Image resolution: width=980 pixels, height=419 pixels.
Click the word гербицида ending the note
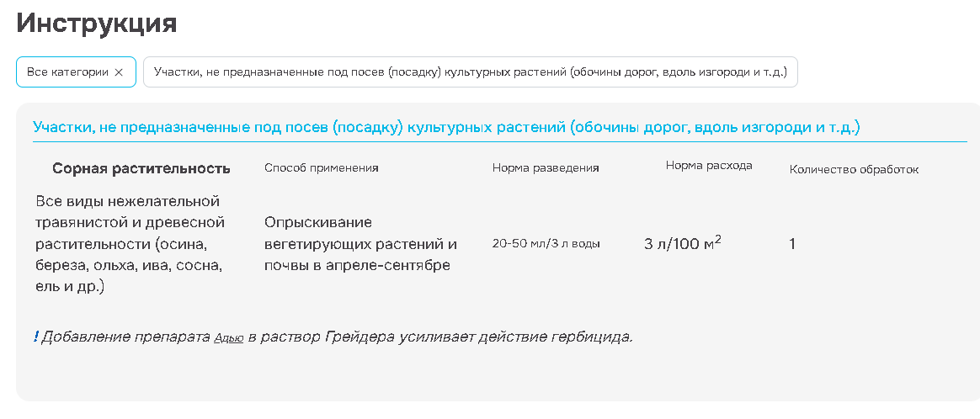(x=597, y=337)
